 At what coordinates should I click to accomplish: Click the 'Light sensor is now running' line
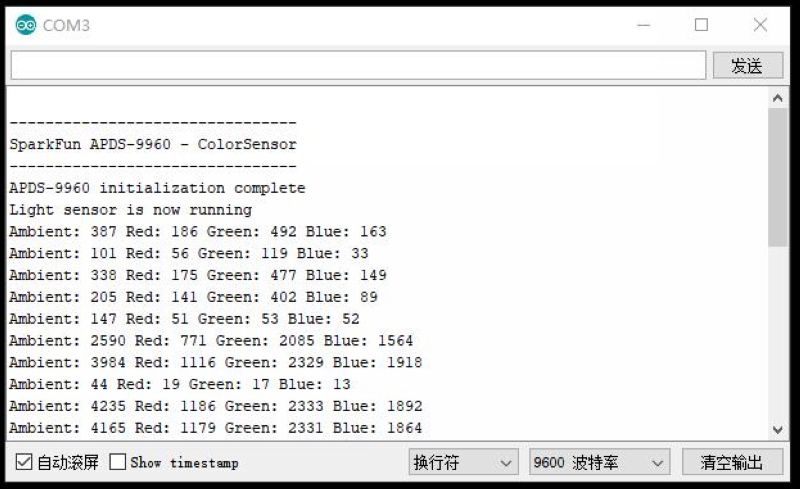pos(131,210)
